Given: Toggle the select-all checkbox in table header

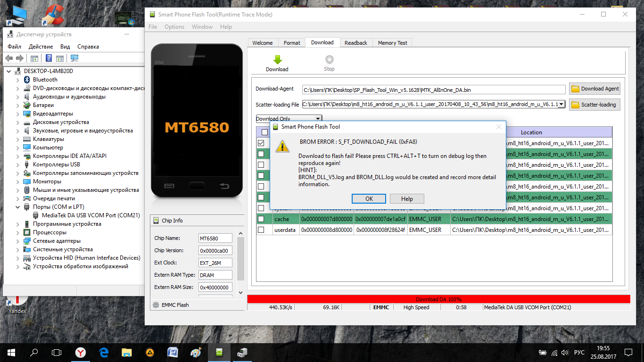Looking at the screenshot, I should click(x=264, y=132).
